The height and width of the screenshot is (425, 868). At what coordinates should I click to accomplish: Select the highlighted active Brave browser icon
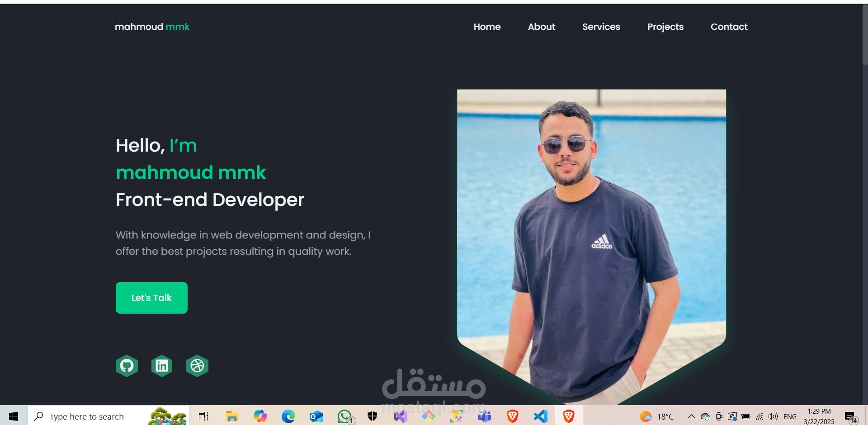click(x=569, y=416)
